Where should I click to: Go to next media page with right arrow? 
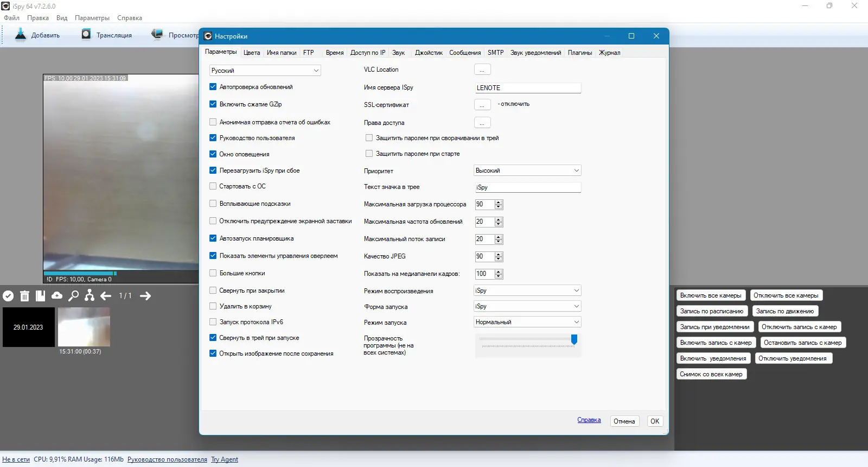pyautogui.click(x=145, y=296)
